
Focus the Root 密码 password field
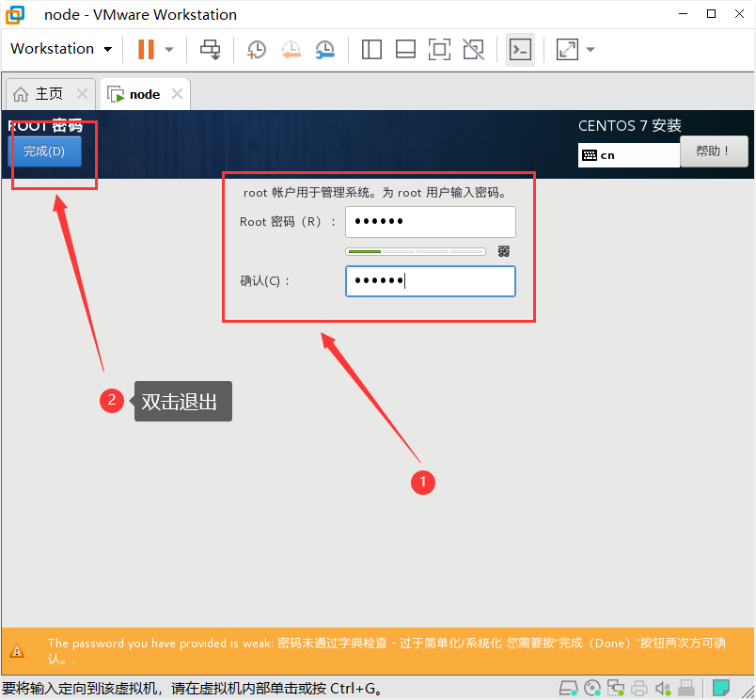[x=431, y=222]
